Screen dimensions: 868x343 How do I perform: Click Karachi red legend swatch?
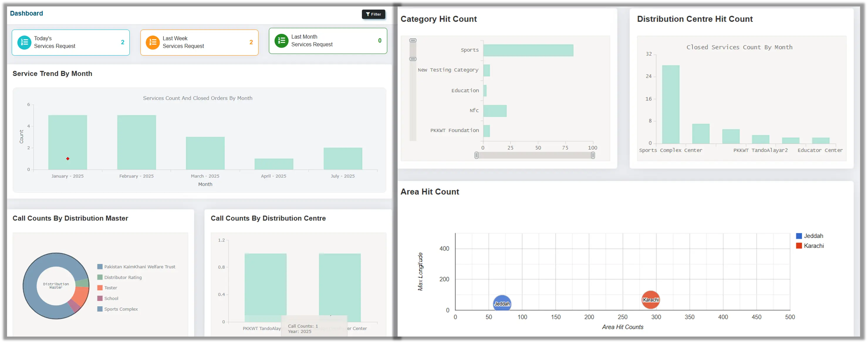point(799,246)
